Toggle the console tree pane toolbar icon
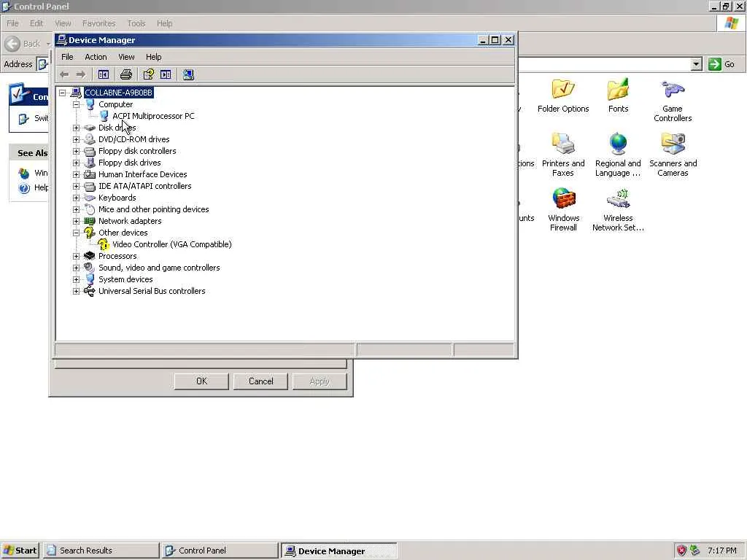This screenshot has width=747, height=560. [x=104, y=74]
